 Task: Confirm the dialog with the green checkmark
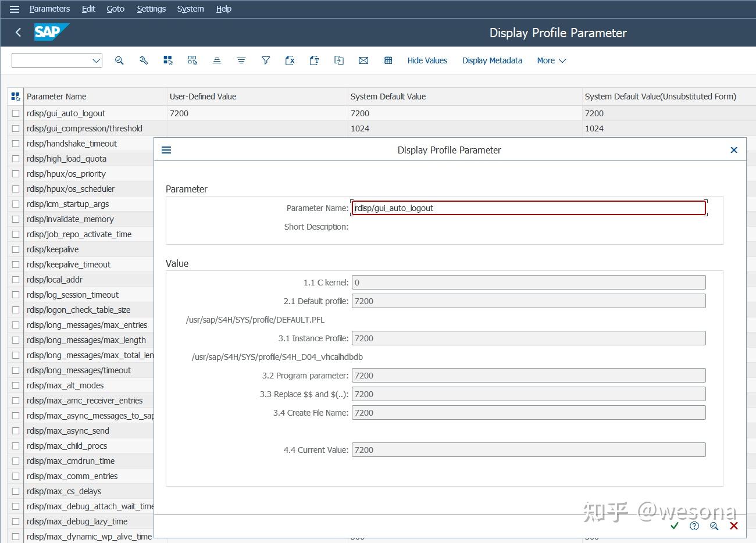675,526
